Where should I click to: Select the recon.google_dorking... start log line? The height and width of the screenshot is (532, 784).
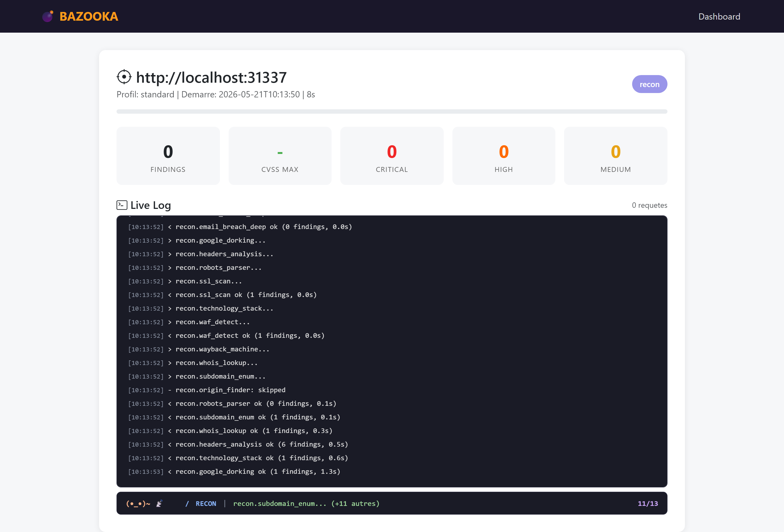[x=197, y=240]
